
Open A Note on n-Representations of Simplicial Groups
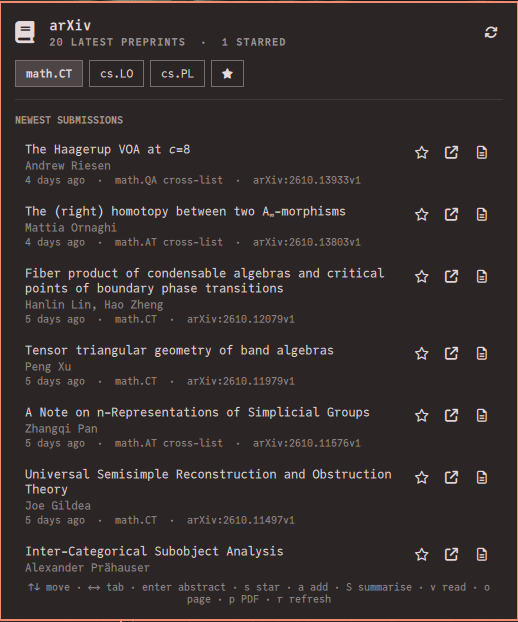coord(197,412)
